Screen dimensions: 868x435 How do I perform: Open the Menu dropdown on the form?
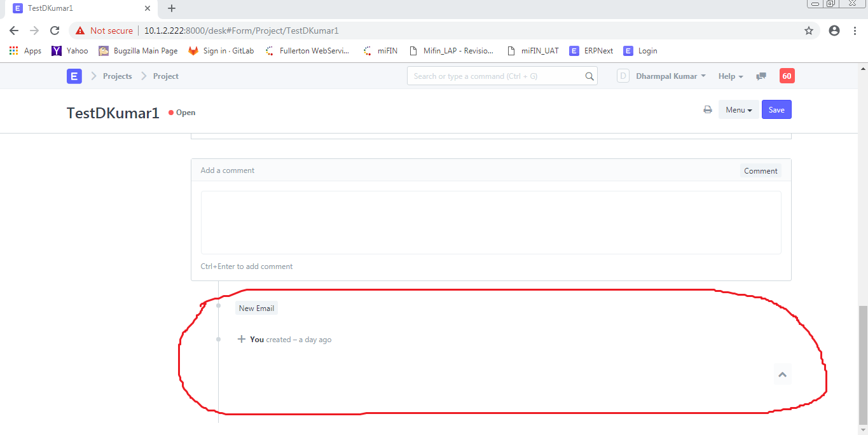click(x=738, y=109)
